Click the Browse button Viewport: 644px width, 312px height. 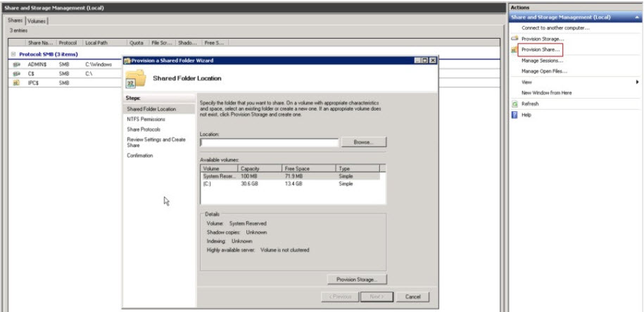click(363, 142)
